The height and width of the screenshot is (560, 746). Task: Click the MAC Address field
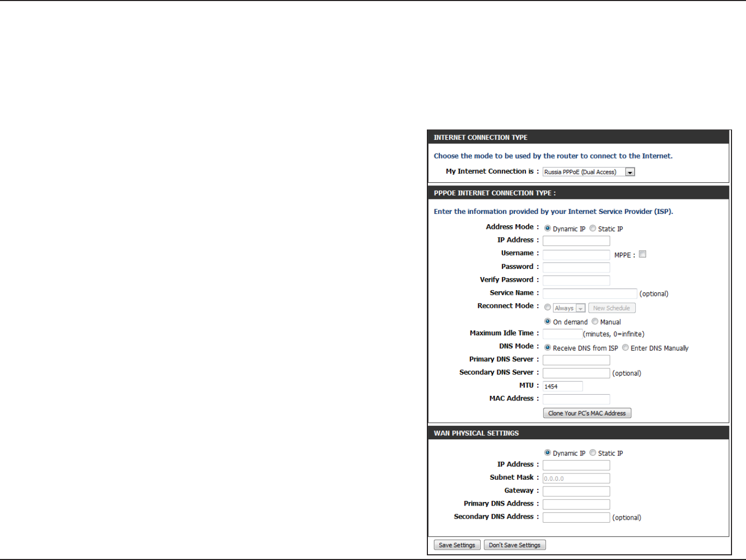point(576,399)
